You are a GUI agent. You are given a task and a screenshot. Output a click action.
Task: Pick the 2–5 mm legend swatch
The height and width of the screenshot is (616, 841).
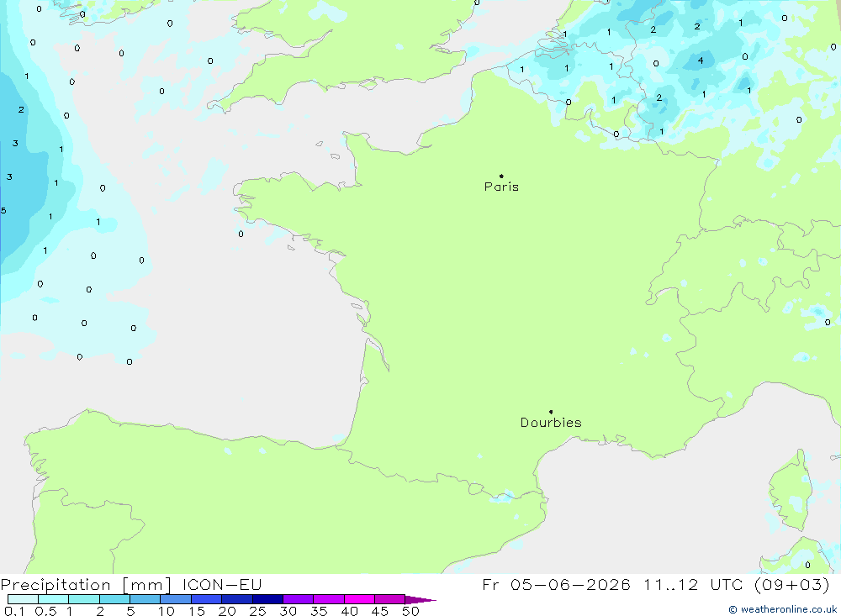[114, 599]
